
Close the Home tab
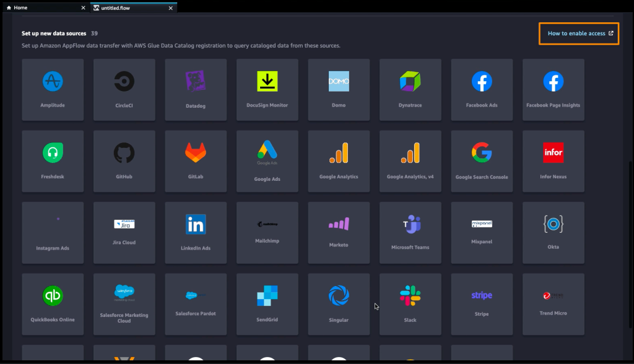pos(84,7)
